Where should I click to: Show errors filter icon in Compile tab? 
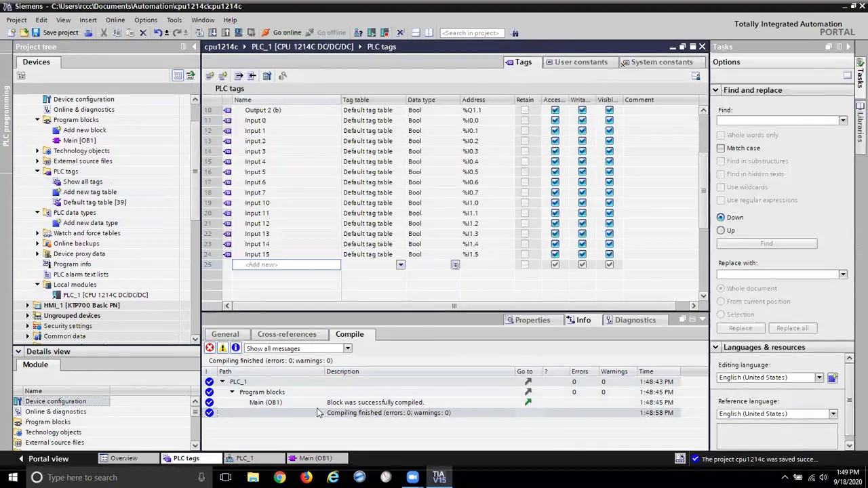click(210, 348)
